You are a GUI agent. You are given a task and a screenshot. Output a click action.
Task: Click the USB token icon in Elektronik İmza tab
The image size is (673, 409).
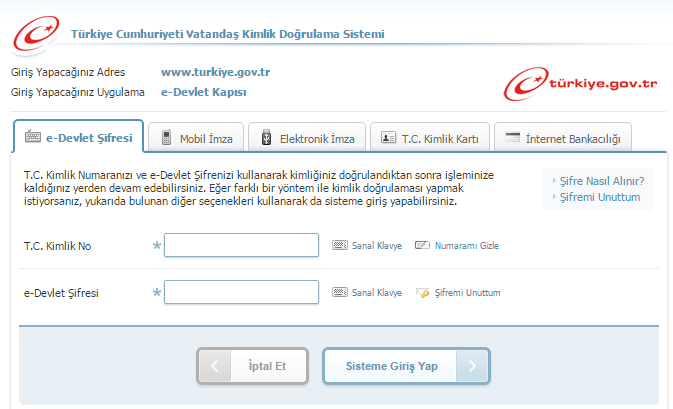266,138
